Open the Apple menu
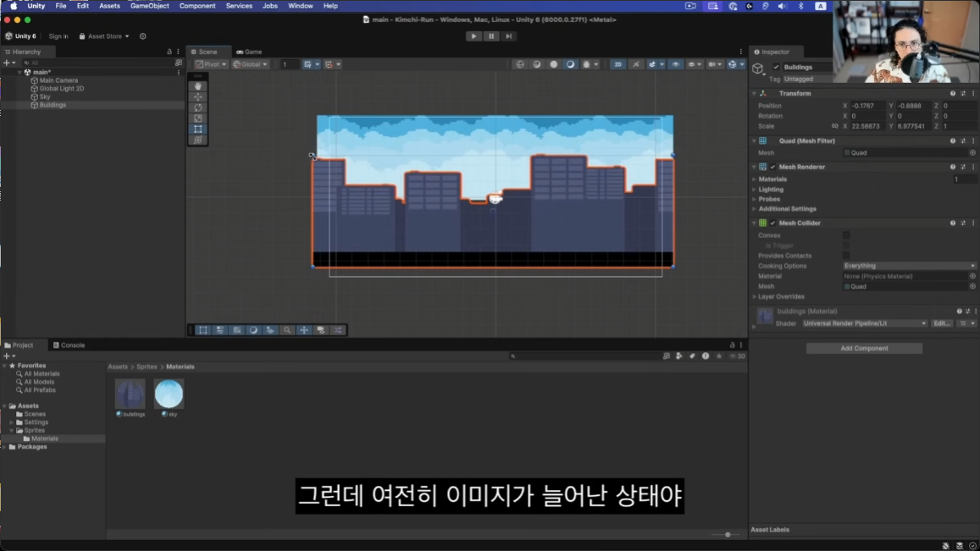Viewport: 980px width, 551px height. coord(14,6)
